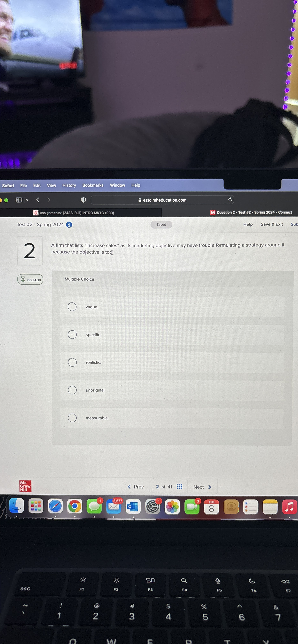Toggle the Safari sidebar icon
Screen dimensions: 298x644
tap(19, 200)
